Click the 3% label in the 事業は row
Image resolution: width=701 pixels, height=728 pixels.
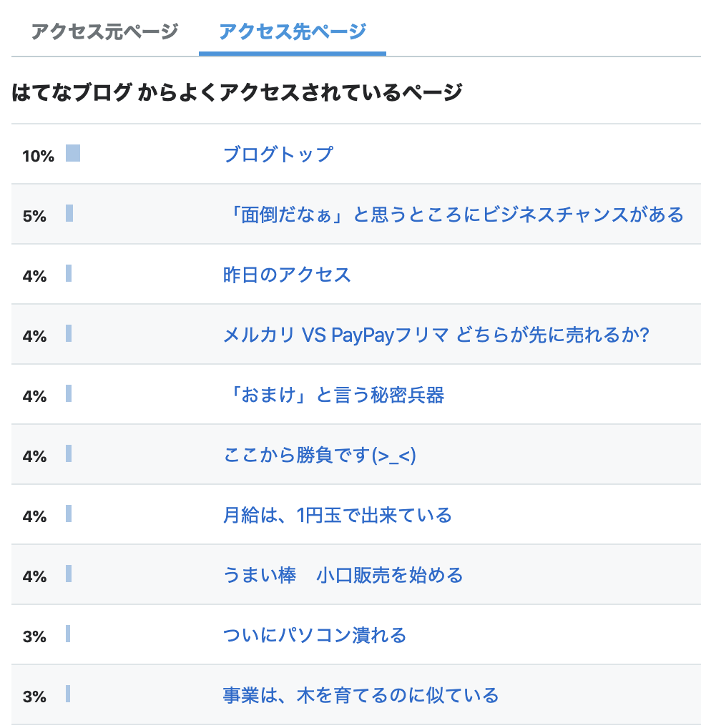(34, 697)
